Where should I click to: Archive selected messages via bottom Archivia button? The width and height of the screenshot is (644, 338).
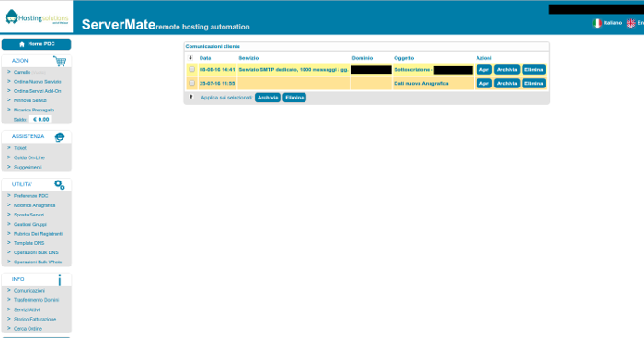268,98
